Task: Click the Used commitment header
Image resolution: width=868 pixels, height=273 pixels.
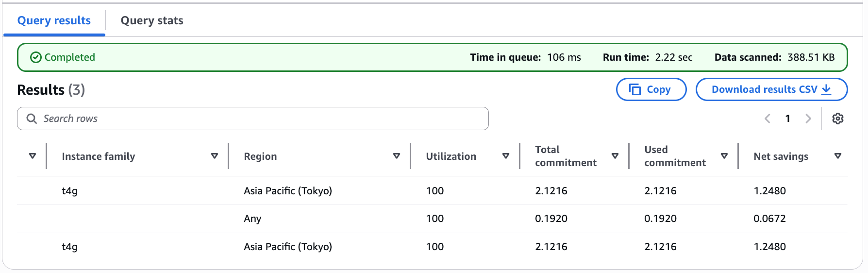Action: tap(675, 156)
